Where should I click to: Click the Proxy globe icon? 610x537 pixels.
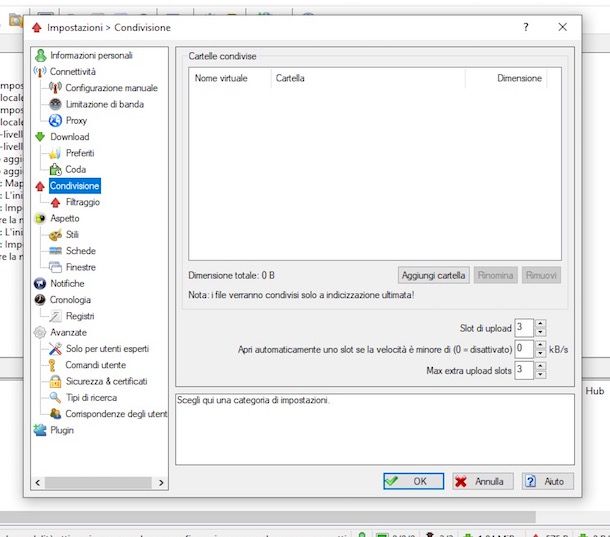55,121
